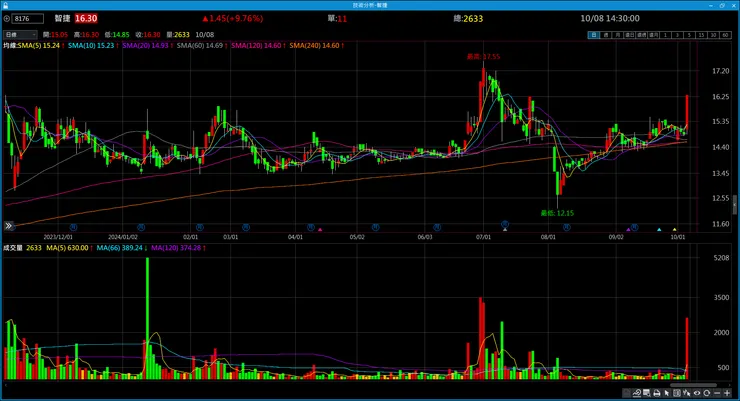Click the 成交量 volume indicator label
The height and width of the screenshot is (401, 740).
pos(13,248)
